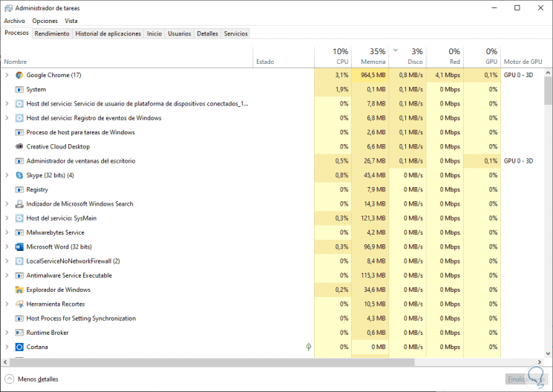Click the vertical scrollbar up arrow
Screen dimensions: 553x392
tap(548, 73)
